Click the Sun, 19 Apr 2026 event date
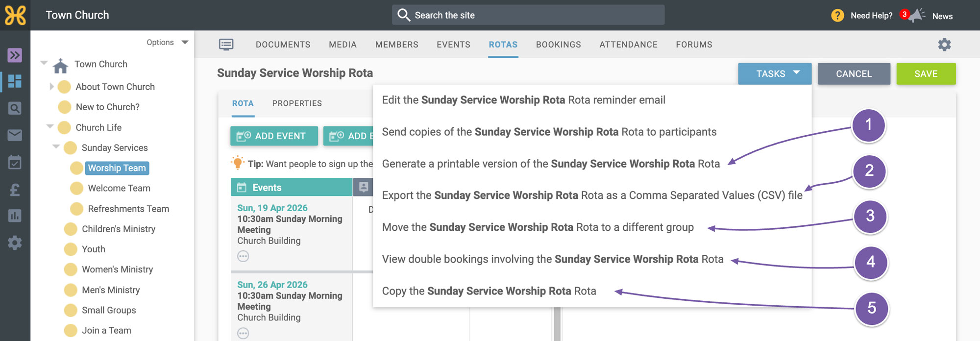Image resolution: width=980 pixels, height=341 pixels. click(272, 208)
